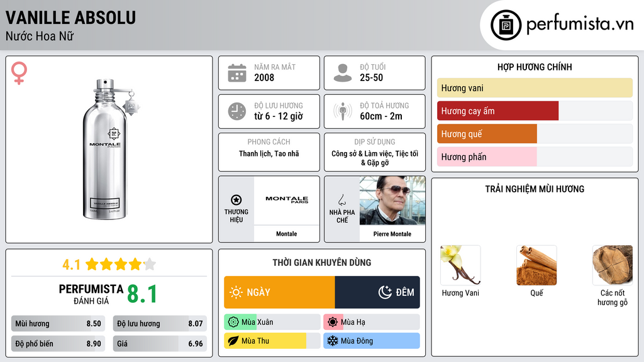Screen dimensions: 644x362
Task: Click the perfumista.vn perfume bottle logo icon
Action: click(x=506, y=25)
